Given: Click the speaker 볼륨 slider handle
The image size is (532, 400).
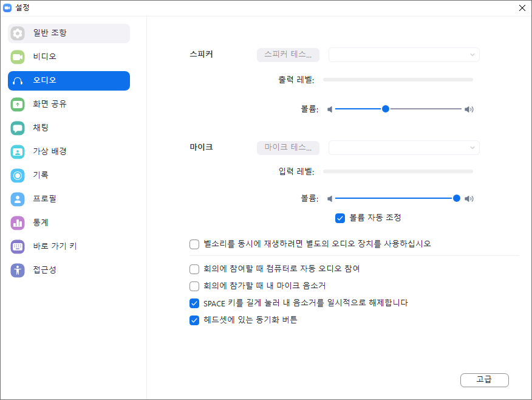Looking at the screenshot, I should [x=386, y=109].
